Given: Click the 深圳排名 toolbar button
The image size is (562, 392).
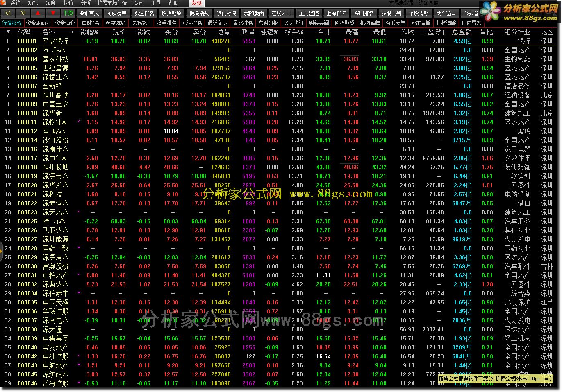Looking at the screenshot, I should click(364, 13).
